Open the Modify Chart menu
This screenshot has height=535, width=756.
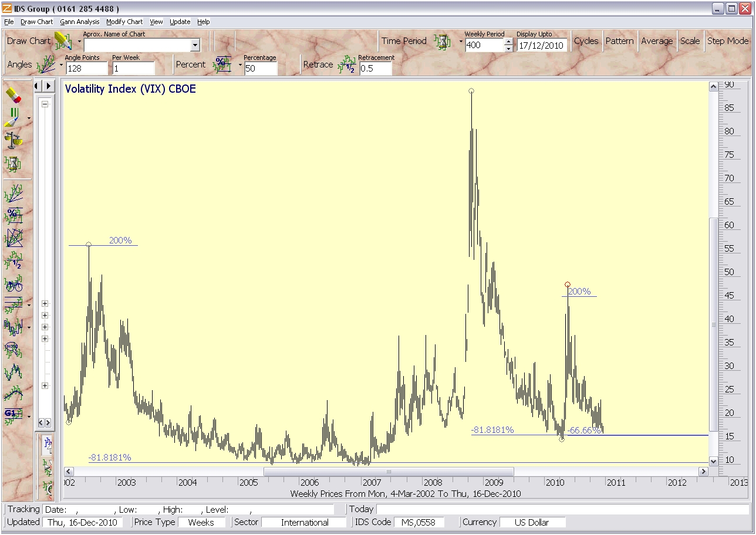[x=124, y=22]
